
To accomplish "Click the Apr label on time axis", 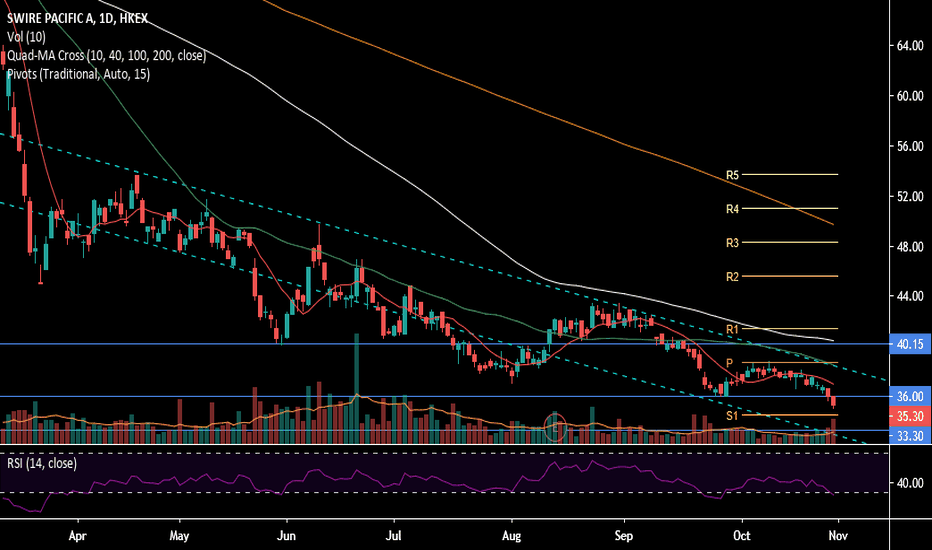I will coord(78,536).
